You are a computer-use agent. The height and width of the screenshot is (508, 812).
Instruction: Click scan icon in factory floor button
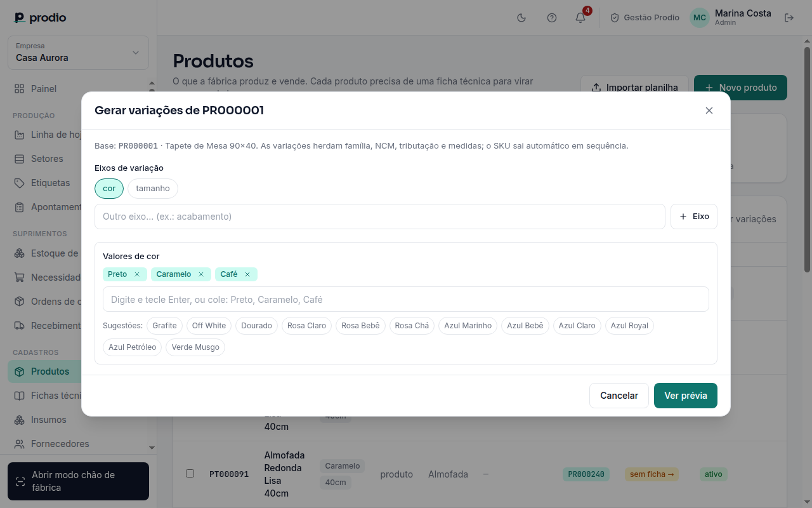20,481
